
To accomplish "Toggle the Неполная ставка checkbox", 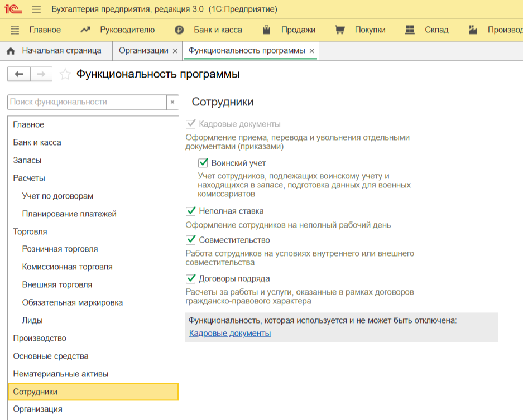I will tap(191, 211).
